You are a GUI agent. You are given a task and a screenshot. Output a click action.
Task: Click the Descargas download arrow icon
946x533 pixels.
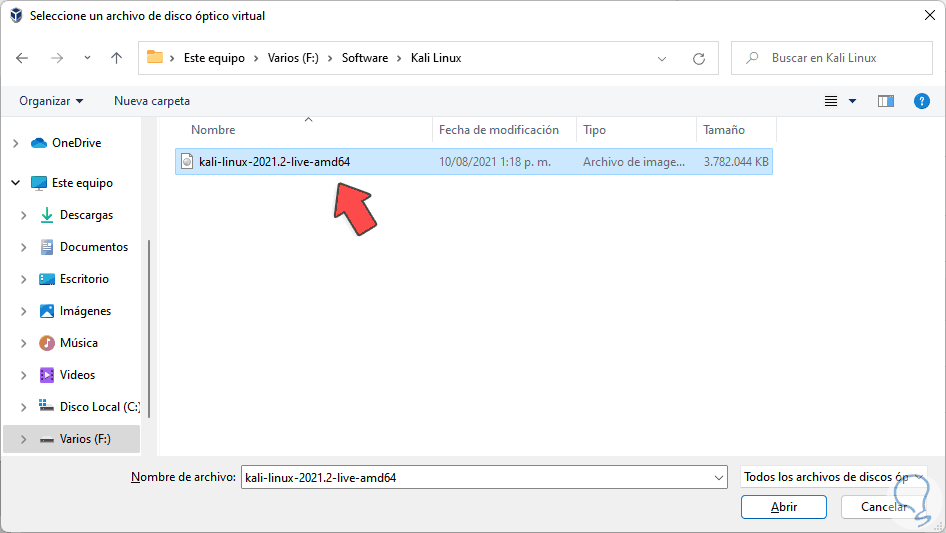(x=46, y=215)
